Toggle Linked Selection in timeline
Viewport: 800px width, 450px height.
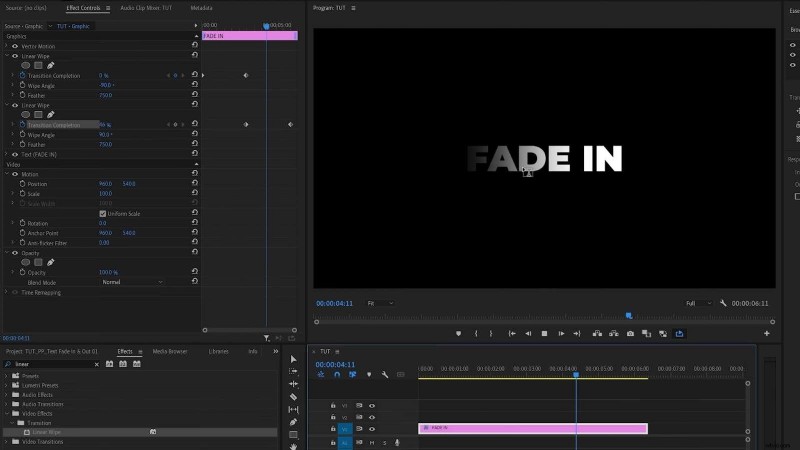click(353, 374)
